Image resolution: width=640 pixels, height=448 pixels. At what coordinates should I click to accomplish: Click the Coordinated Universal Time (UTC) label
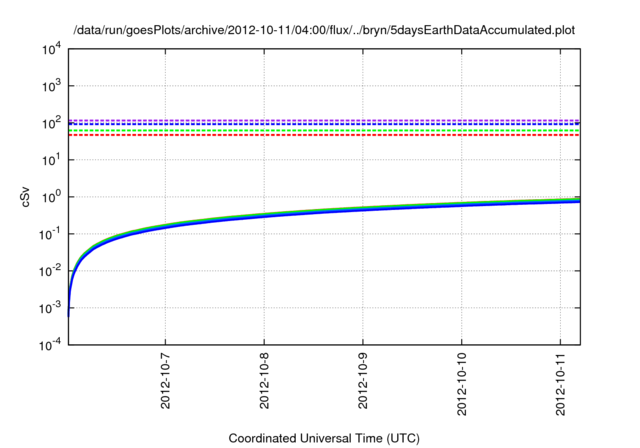(324, 438)
